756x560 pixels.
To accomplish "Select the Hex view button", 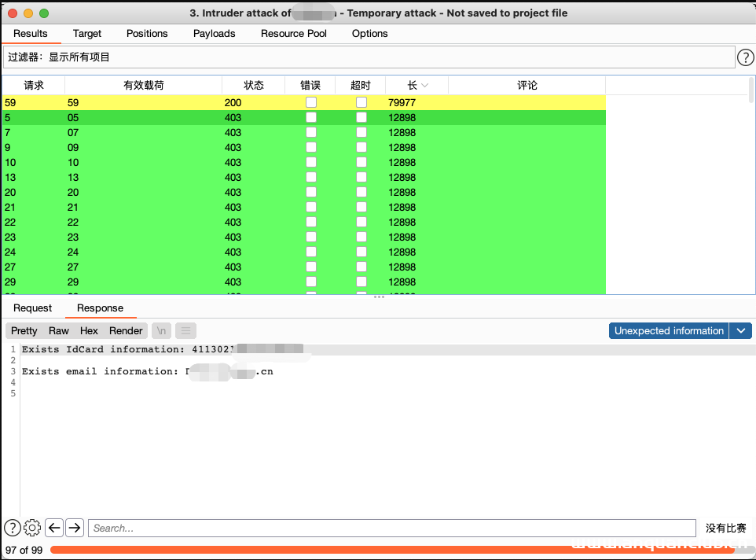I will pos(89,331).
